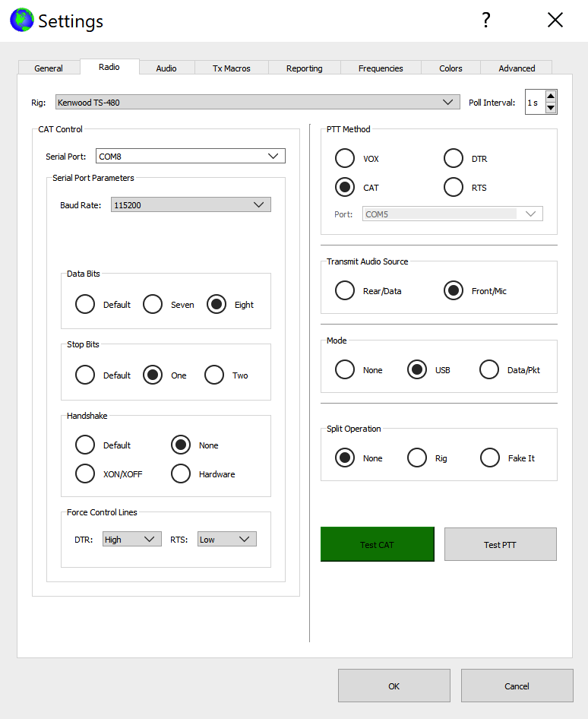Click the Poll Interval value field
This screenshot has width=588, height=719.
point(535,103)
